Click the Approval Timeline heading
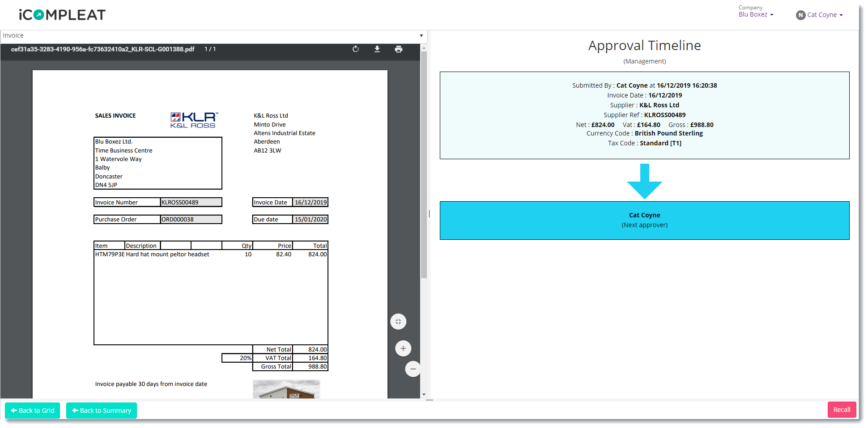This screenshot has width=868, height=428. coord(644,46)
